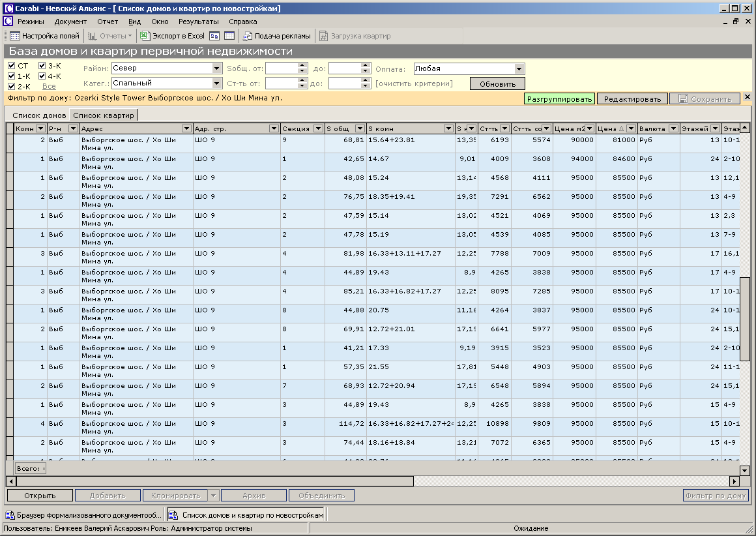The image size is (756, 536).
Task: Toggle the СТ checkbox
Action: coord(12,66)
